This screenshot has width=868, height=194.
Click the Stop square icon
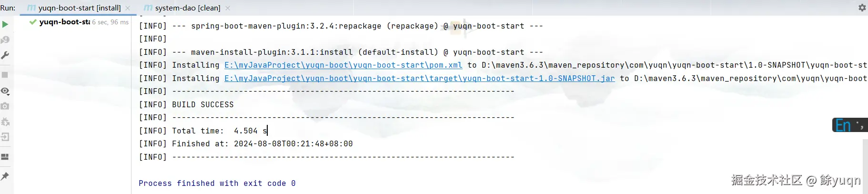click(x=5, y=75)
